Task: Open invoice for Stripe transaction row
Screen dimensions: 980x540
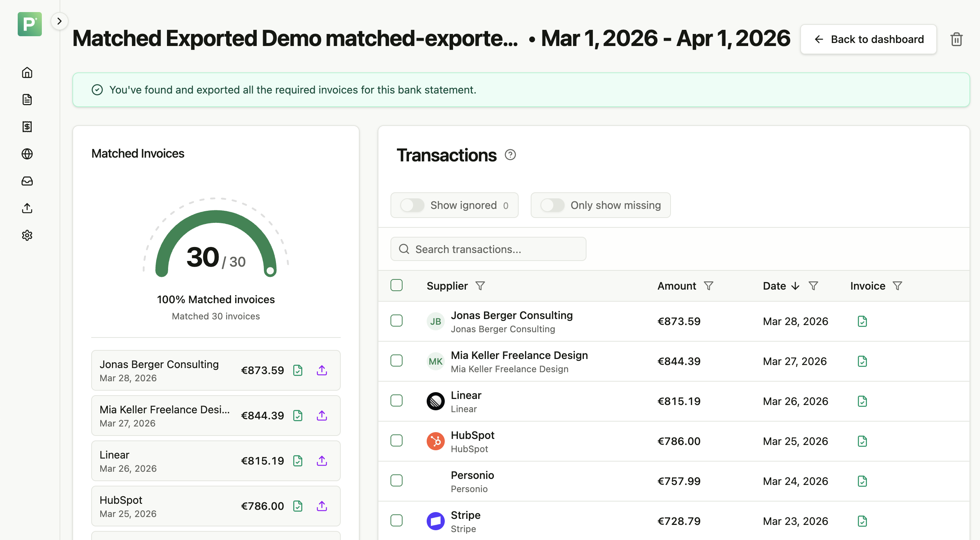Action: click(862, 522)
